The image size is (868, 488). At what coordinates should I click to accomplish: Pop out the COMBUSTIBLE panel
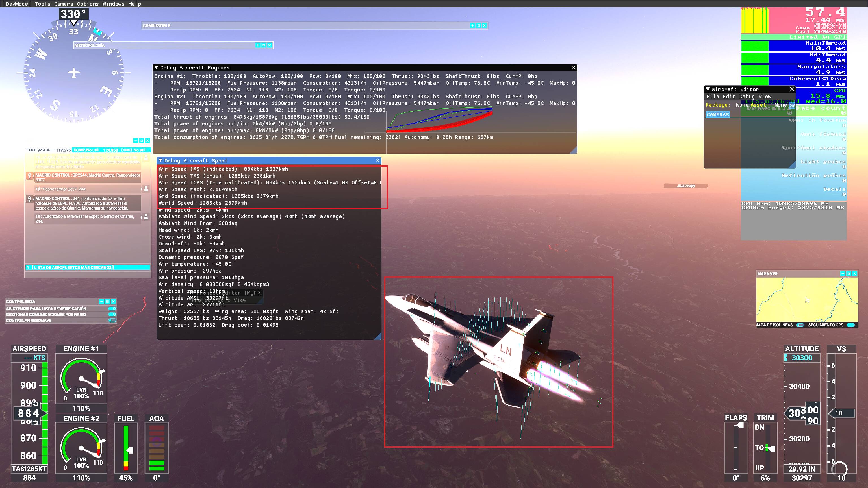pyautogui.click(x=478, y=26)
